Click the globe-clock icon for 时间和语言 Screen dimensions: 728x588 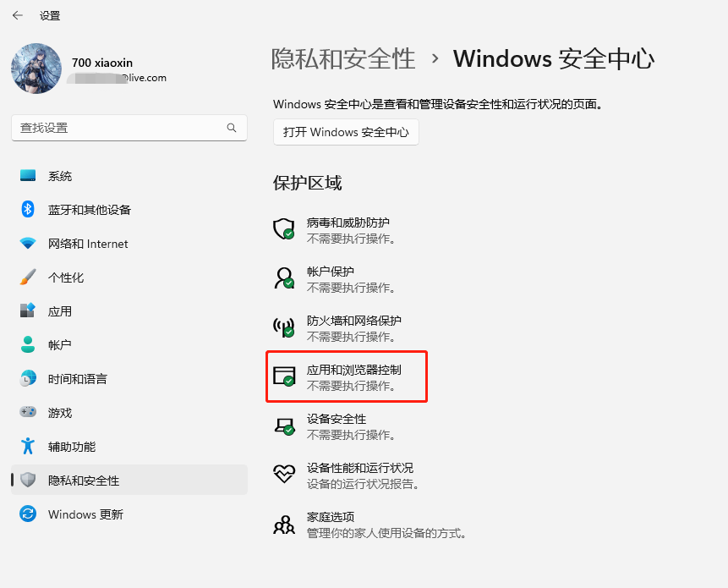coord(28,378)
